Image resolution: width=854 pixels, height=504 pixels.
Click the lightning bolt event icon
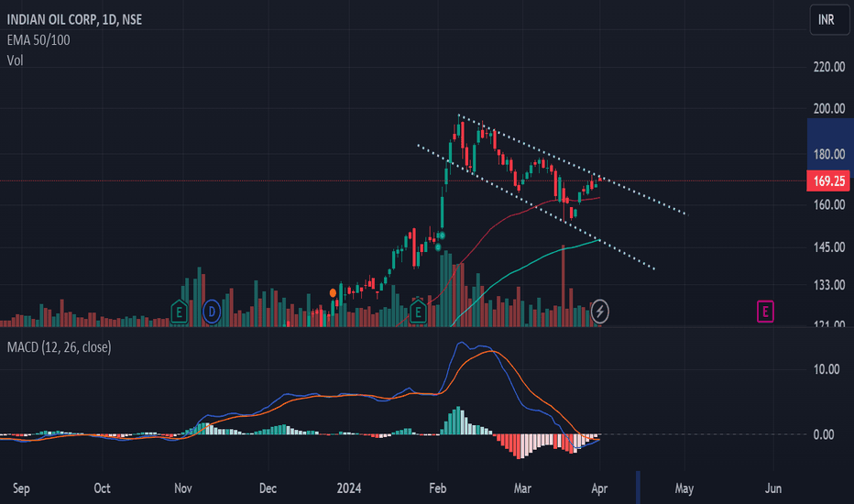(x=599, y=312)
